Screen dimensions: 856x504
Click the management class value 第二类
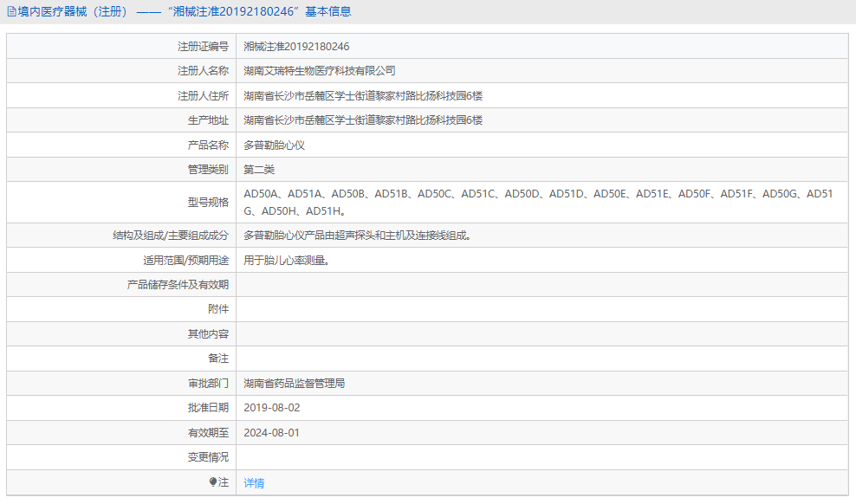click(259, 170)
